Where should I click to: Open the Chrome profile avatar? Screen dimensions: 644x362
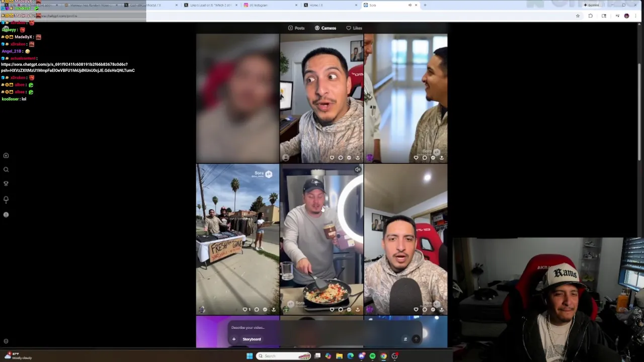tap(626, 16)
